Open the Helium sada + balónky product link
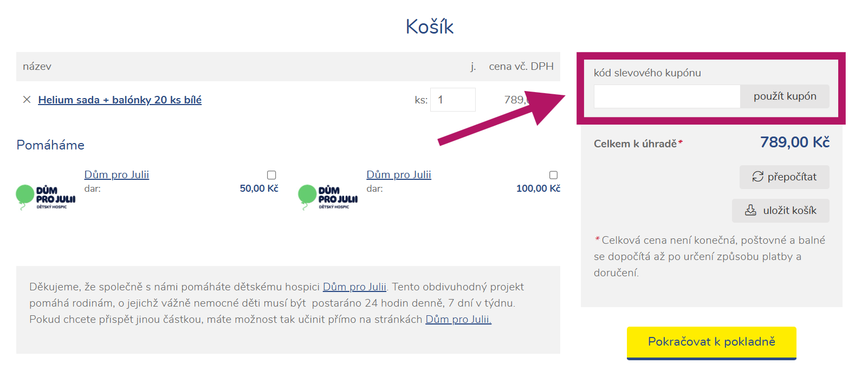 click(120, 100)
